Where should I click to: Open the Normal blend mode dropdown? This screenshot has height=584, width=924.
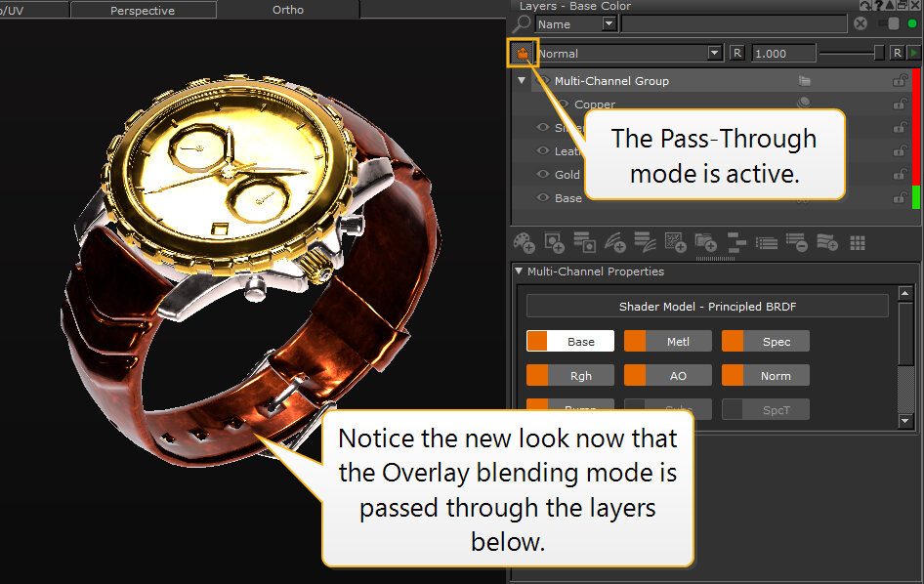tap(715, 53)
